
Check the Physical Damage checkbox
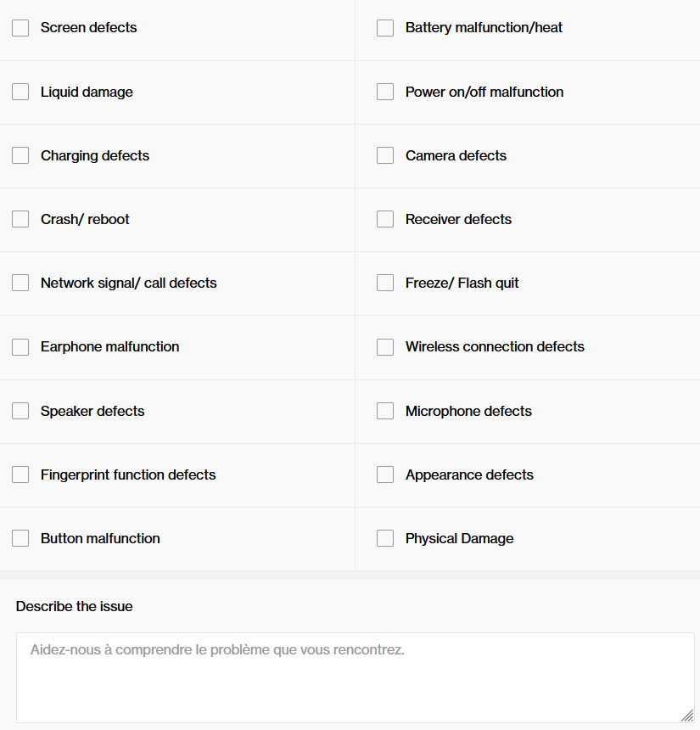(x=385, y=538)
